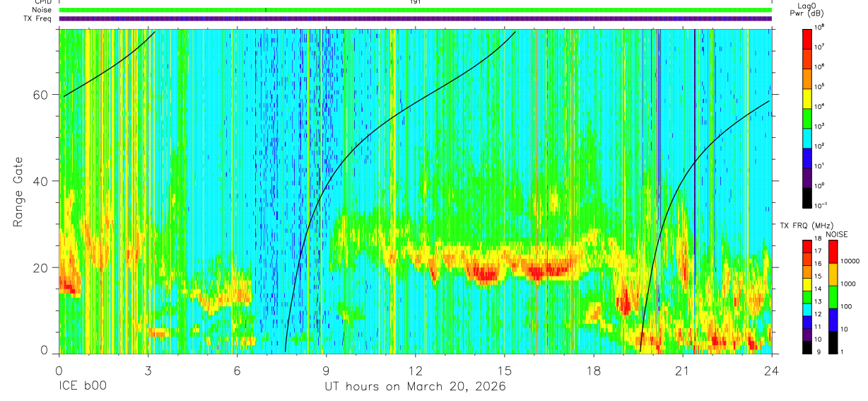Image resolution: width=868 pixels, height=401 pixels.
Task: Click the 'Noise' row label at top left
Action: tap(42, 10)
